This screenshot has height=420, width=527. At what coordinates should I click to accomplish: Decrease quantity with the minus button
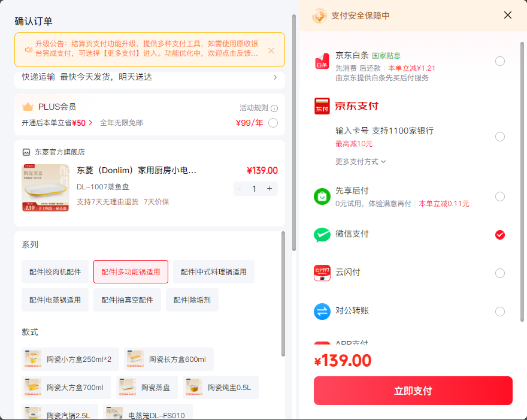[240, 189]
